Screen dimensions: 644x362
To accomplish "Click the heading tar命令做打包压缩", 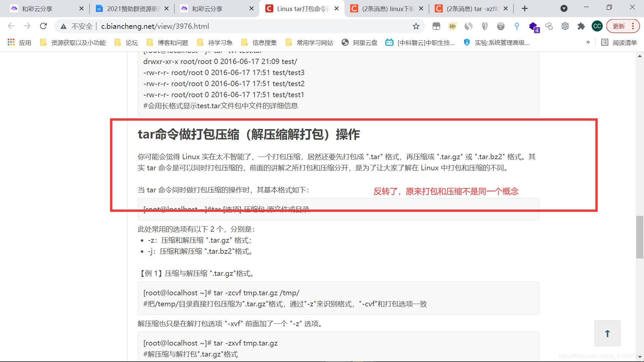I will tap(249, 134).
